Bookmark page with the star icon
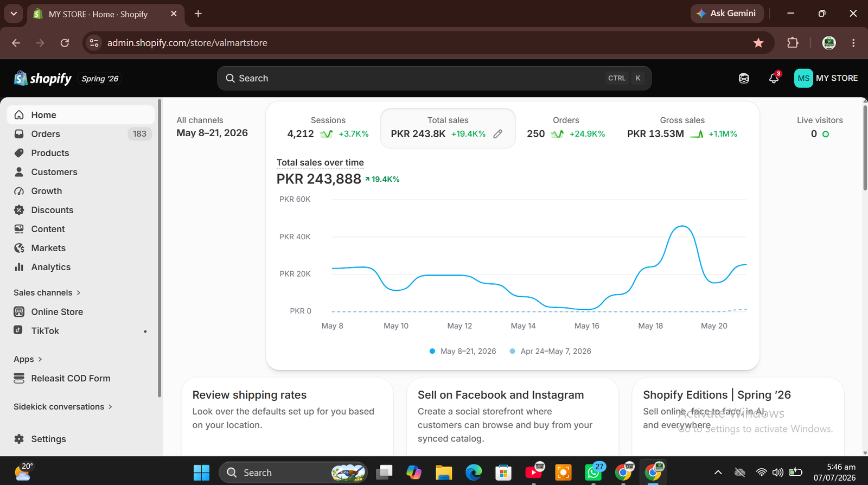This screenshot has height=485, width=868. (x=758, y=43)
